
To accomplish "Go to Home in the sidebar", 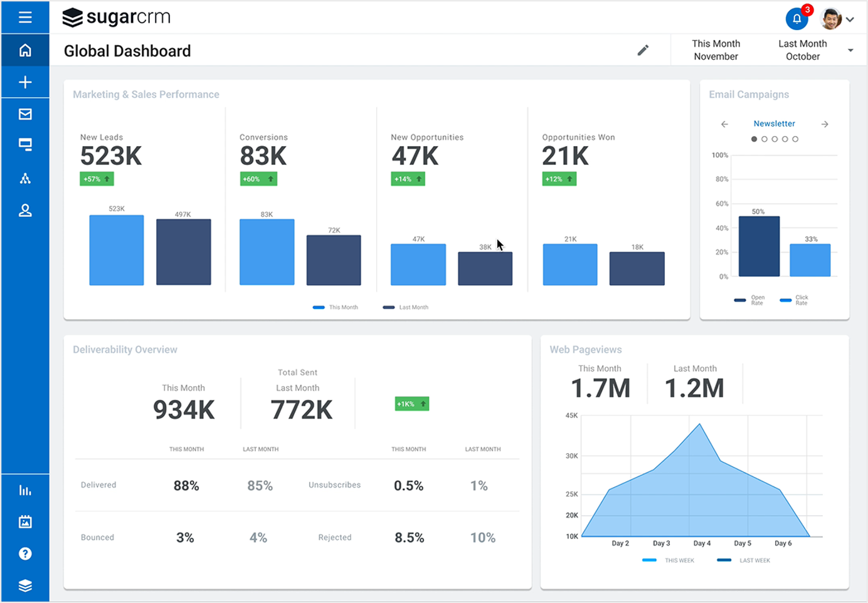I will [x=25, y=50].
